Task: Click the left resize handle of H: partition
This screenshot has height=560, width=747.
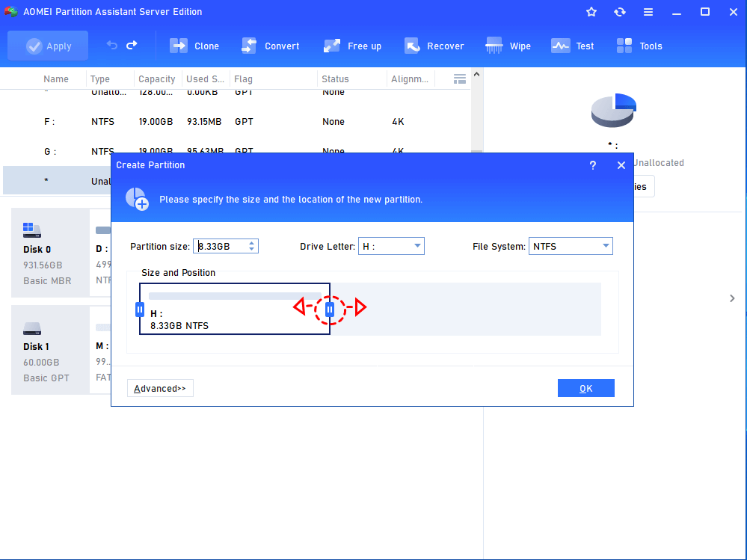Action: pos(140,310)
